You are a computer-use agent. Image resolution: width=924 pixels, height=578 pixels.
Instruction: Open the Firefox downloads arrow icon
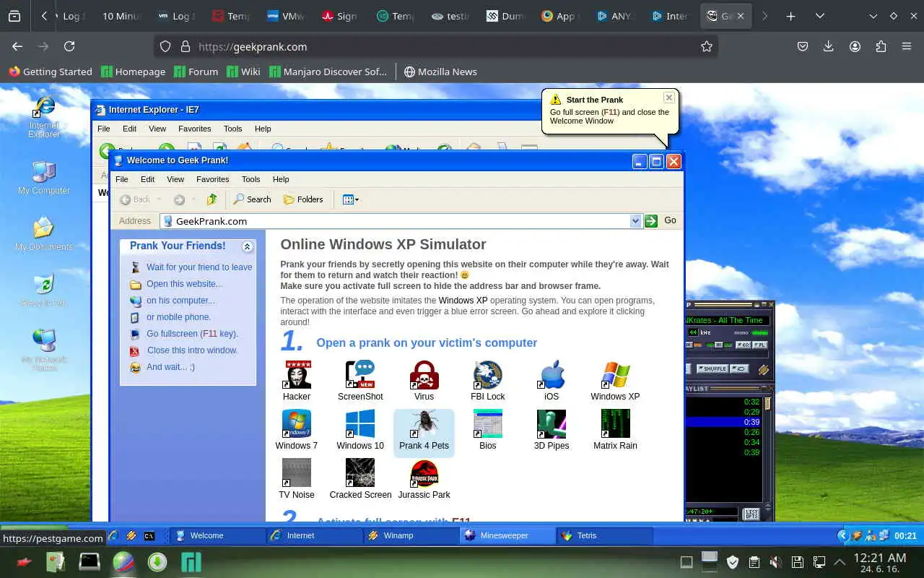(x=829, y=46)
